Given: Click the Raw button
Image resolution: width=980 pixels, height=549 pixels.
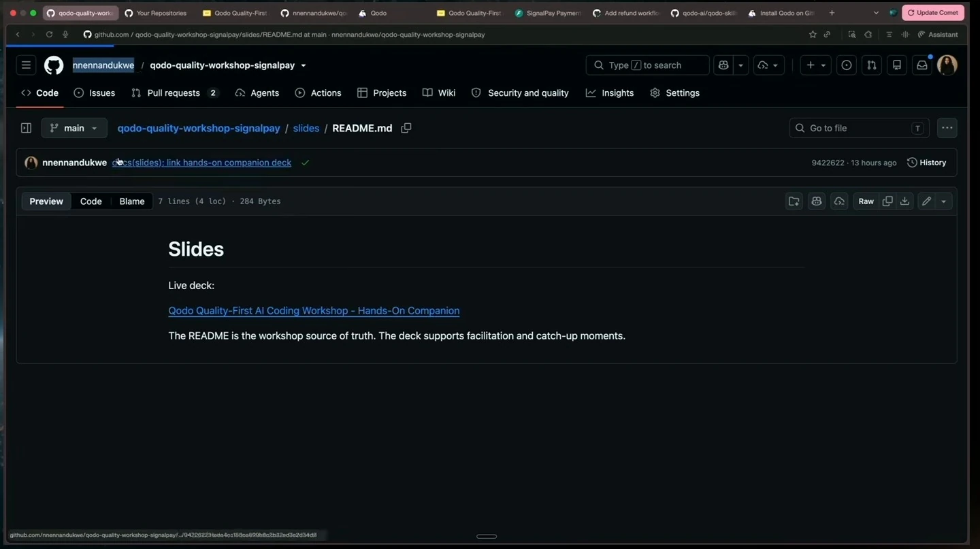Looking at the screenshot, I should click(x=866, y=201).
